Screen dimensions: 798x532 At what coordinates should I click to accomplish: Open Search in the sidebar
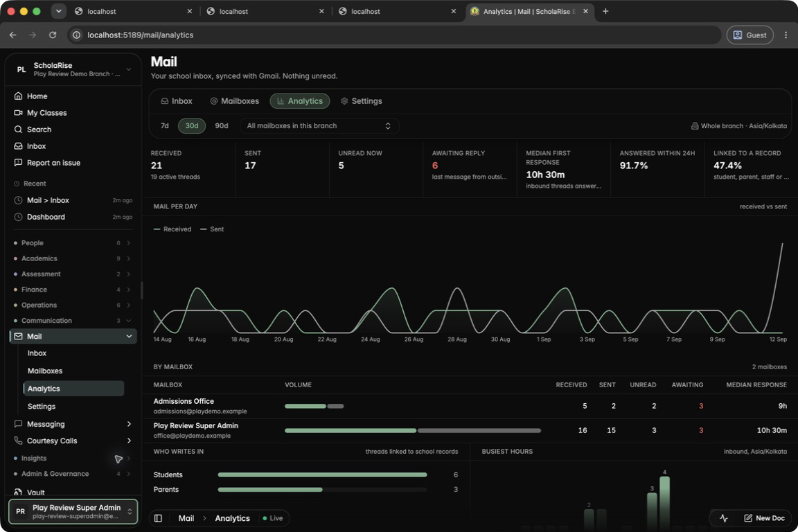pos(33,130)
